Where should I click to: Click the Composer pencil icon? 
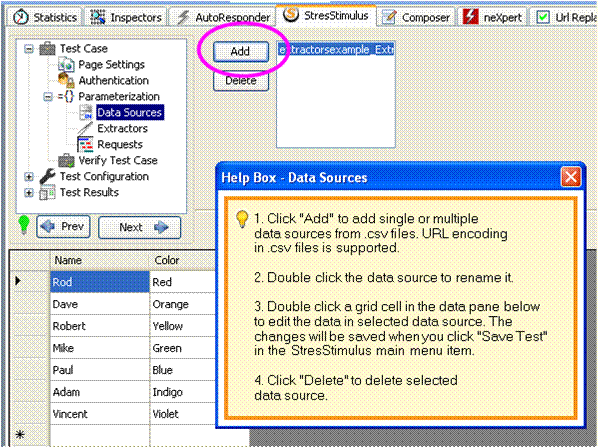(x=389, y=17)
